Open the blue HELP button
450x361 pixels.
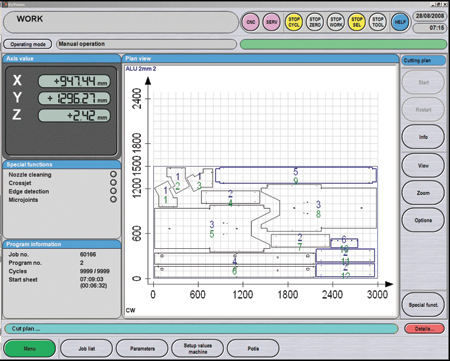coord(400,22)
